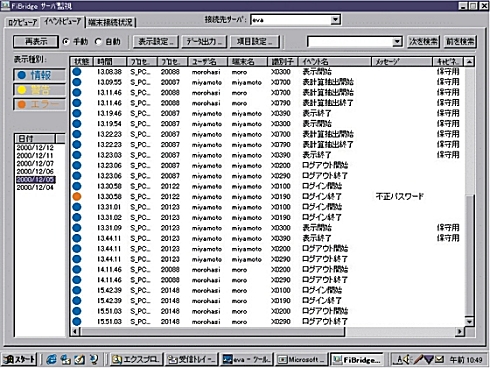This screenshot has height=368, width=490.
Task: Click the blue status icon at 13.31.01
Action: pyautogui.click(x=77, y=207)
